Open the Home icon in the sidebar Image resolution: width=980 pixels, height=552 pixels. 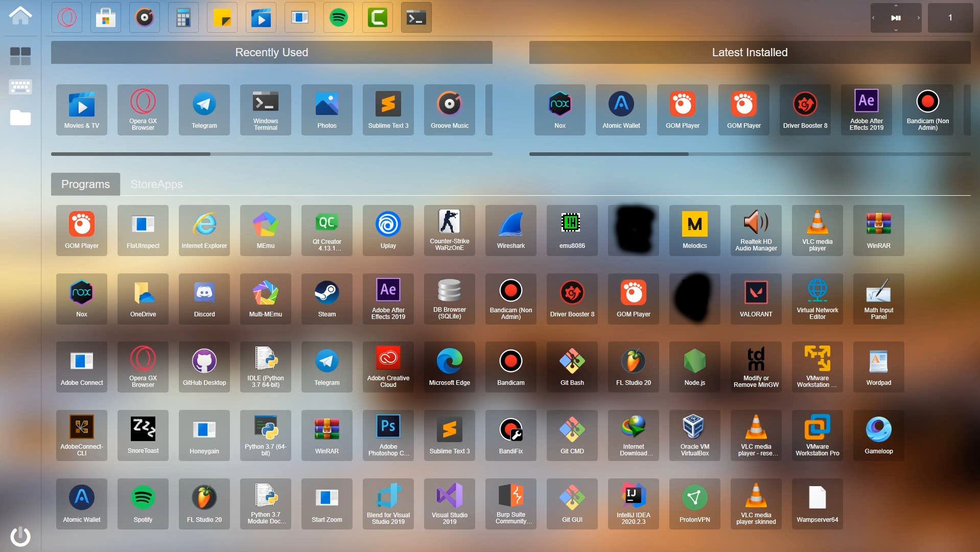point(20,16)
